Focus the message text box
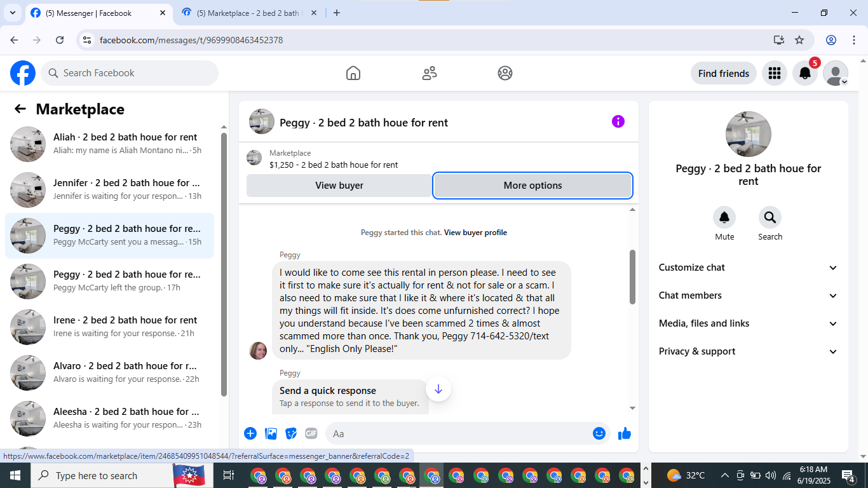The height and width of the screenshot is (488, 868). tap(459, 433)
